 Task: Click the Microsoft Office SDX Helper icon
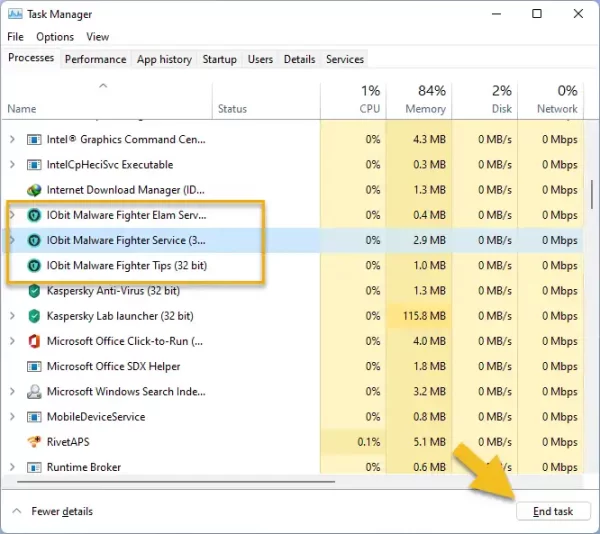click(x=34, y=366)
